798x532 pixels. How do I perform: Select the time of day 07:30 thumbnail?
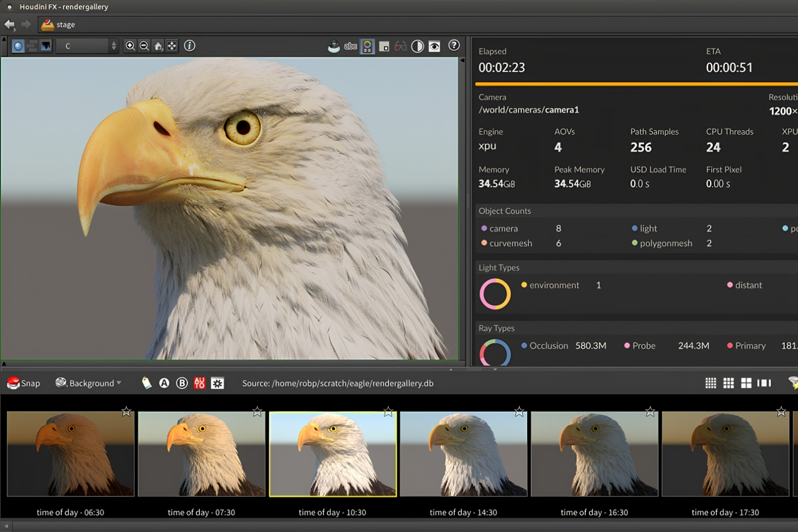[x=202, y=454]
